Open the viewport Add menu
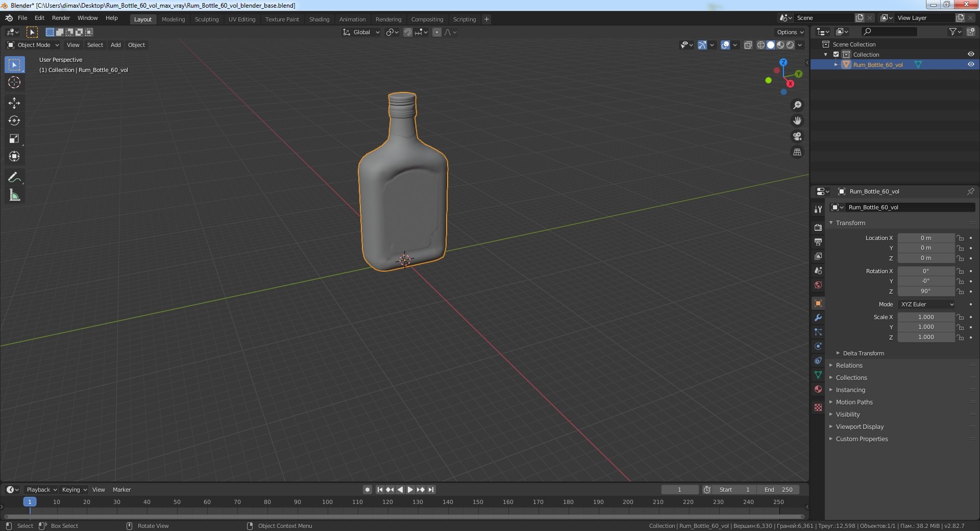Image resolution: width=980 pixels, height=531 pixels. 116,45
